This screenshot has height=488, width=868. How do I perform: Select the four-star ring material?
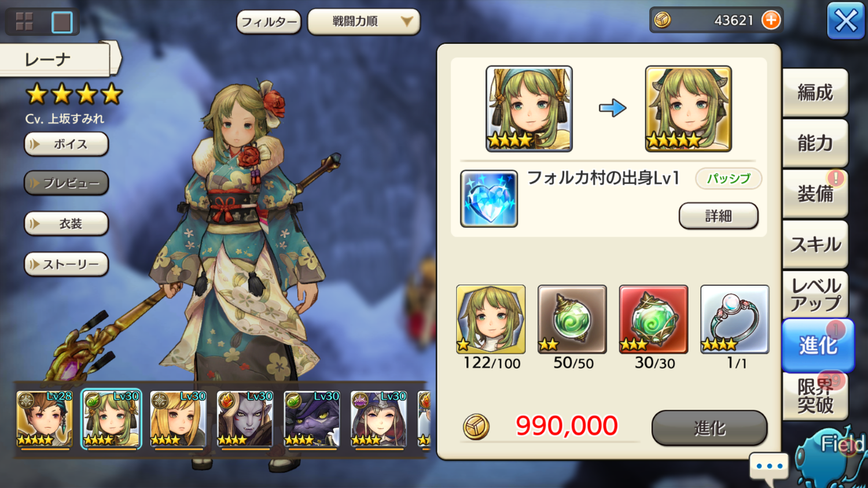tap(735, 319)
